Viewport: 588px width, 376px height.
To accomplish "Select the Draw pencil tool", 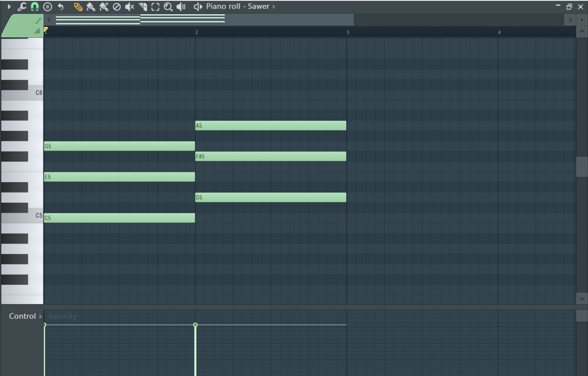I will (x=78, y=6).
